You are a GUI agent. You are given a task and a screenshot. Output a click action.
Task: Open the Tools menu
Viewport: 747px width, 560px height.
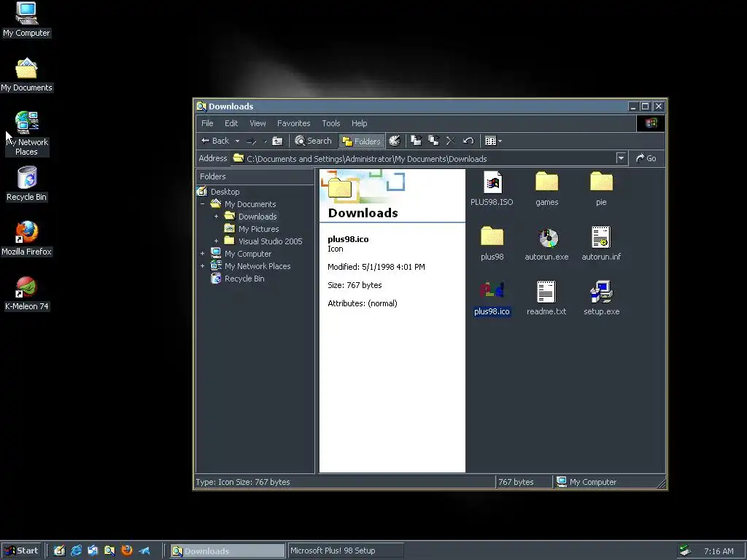coord(331,123)
